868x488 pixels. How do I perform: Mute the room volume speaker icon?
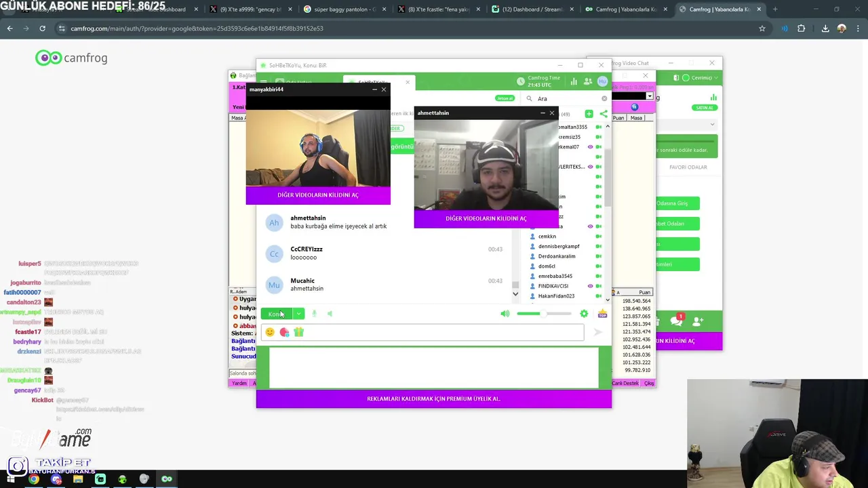[x=505, y=314]
